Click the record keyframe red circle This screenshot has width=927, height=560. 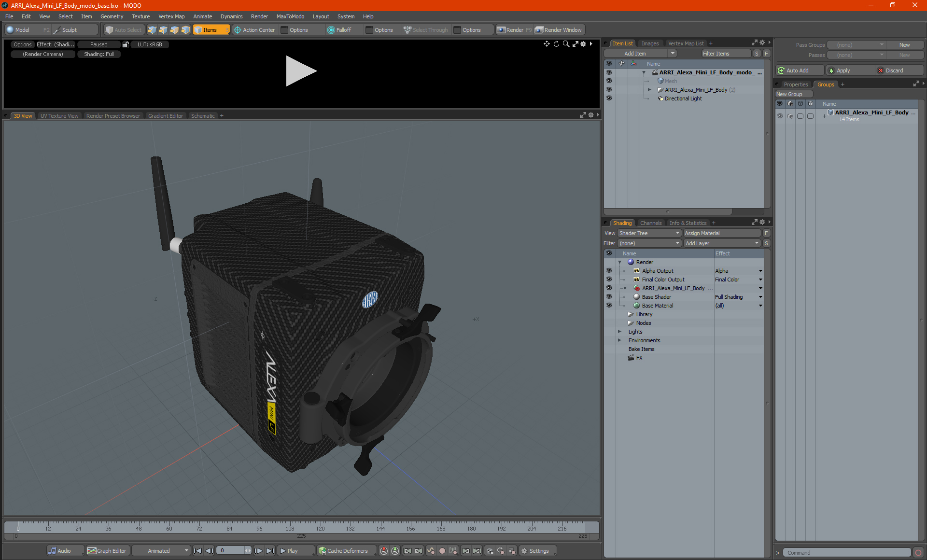pos(442,551)
